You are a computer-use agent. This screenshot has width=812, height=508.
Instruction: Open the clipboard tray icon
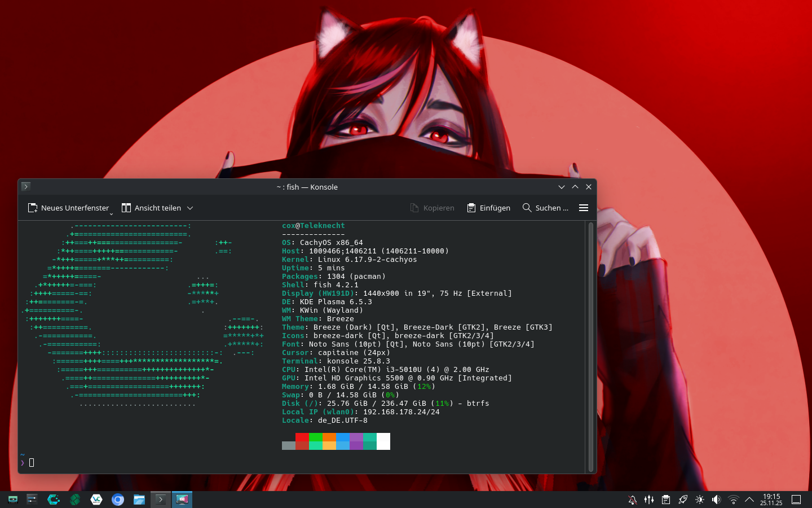point(666,500)
